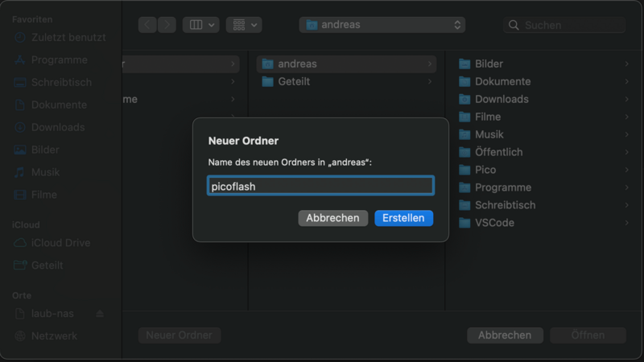Expand the Öffentlich folder chevron
Image resolution: width=644 pixels, height=362 pixels.
click(626, 152)
